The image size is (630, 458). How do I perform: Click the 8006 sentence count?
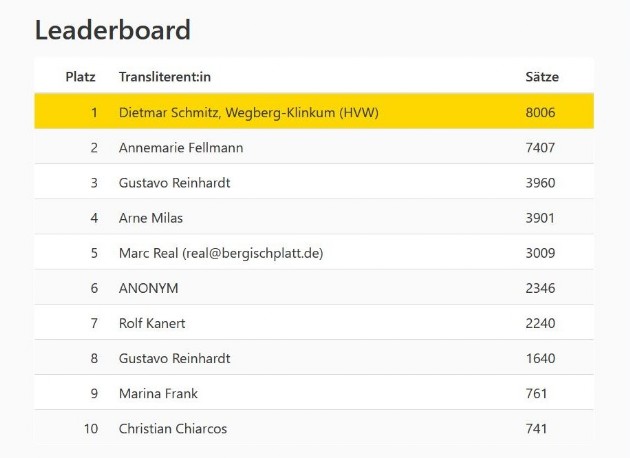[x=540, y=112]
